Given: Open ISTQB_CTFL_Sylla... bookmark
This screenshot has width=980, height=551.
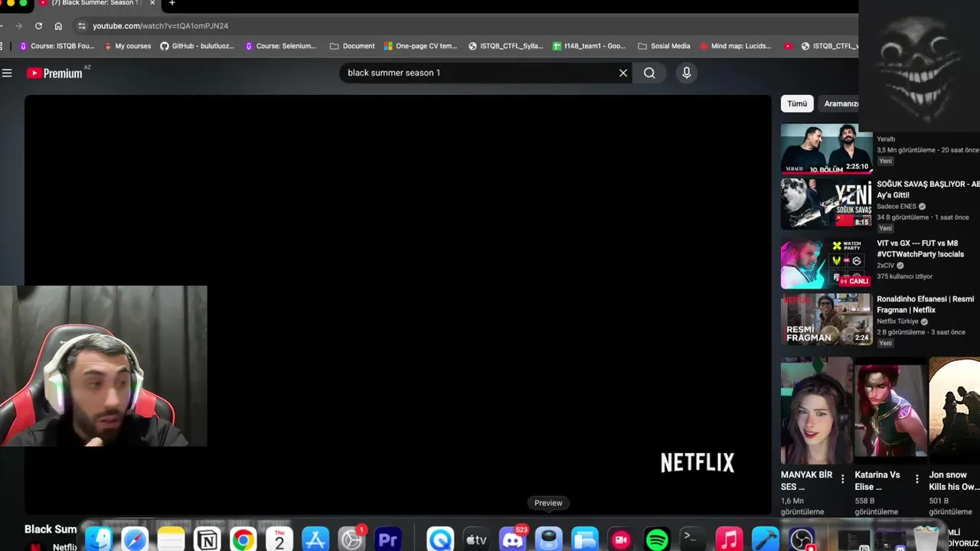Looking at the screenshot, I should [x=505, y=46].
